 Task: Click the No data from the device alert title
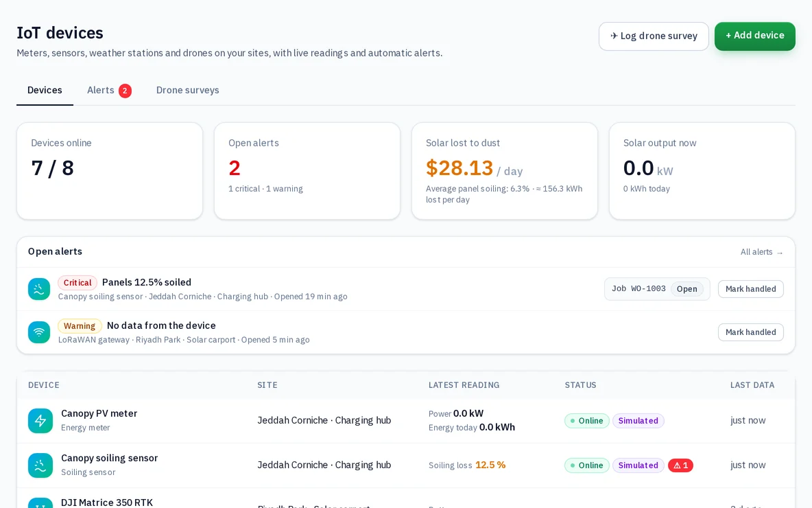[161, 325]
